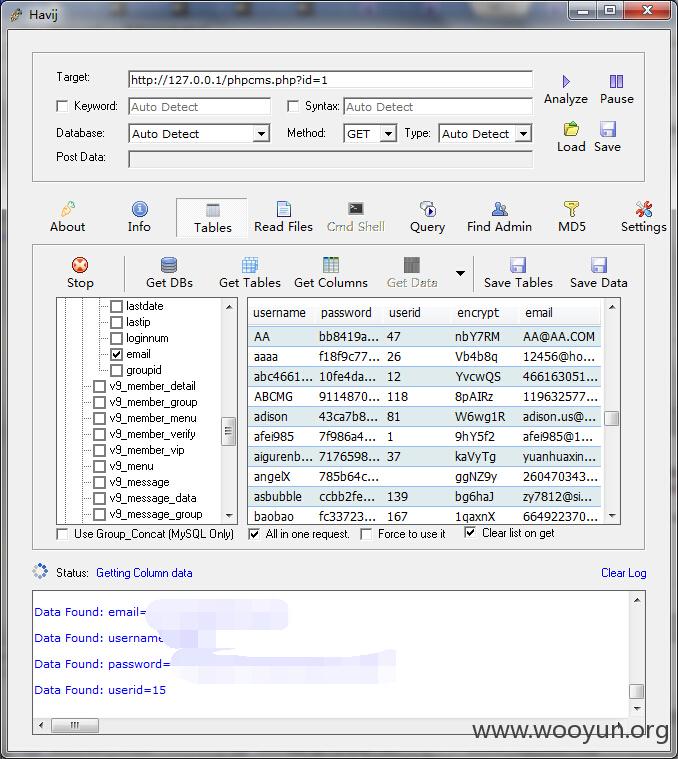Minimize the Havij window
Image resolution: width=678 pixels, height=759 pixels.
click(x=583, y=11)
